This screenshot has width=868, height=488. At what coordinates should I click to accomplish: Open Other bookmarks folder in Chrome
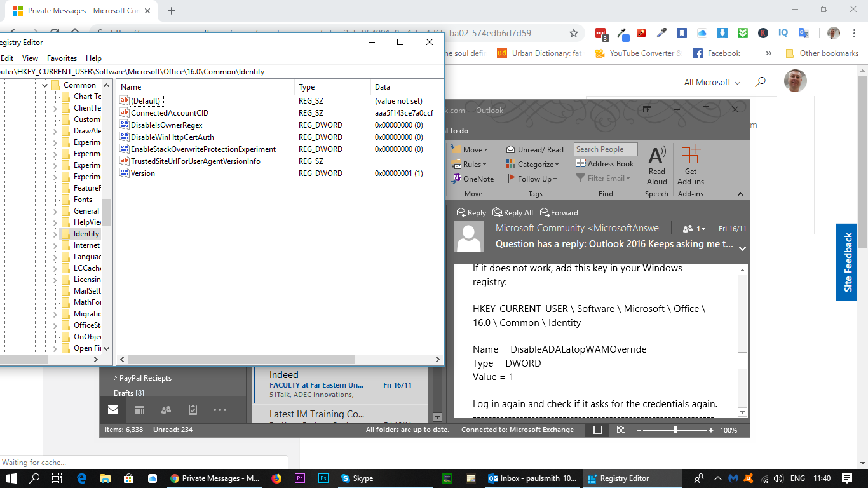tap(822, 53)
